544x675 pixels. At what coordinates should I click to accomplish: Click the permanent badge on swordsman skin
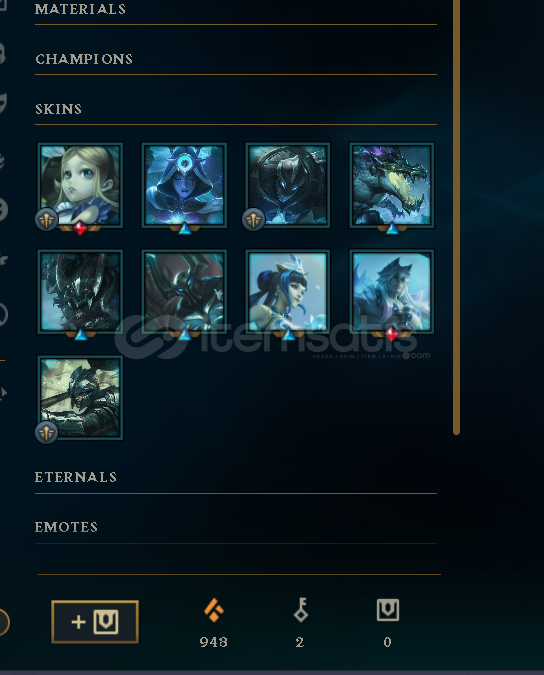[46, 433]
